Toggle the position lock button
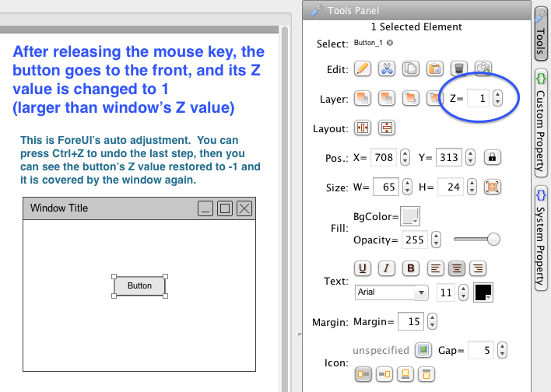 tap(491, 157)
